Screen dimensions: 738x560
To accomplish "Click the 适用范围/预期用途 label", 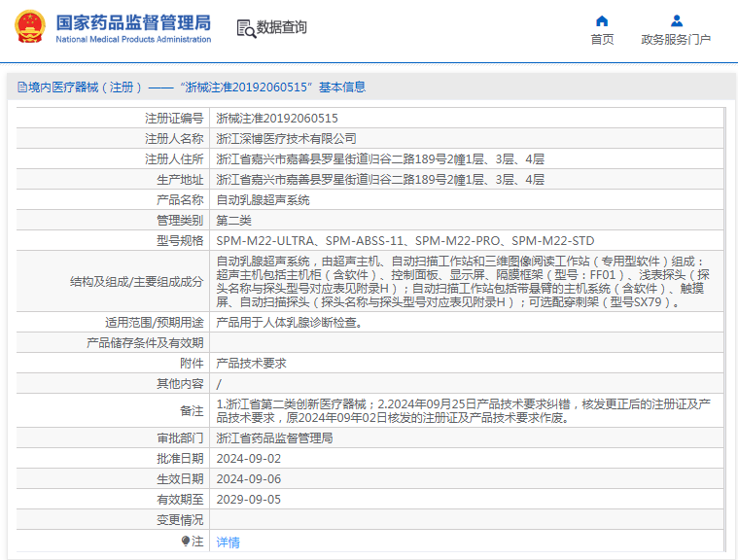I will [154, 323].
